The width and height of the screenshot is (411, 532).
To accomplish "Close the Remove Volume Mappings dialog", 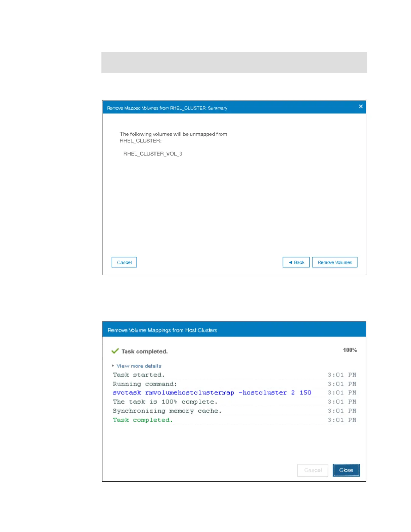I will [346, 470].
